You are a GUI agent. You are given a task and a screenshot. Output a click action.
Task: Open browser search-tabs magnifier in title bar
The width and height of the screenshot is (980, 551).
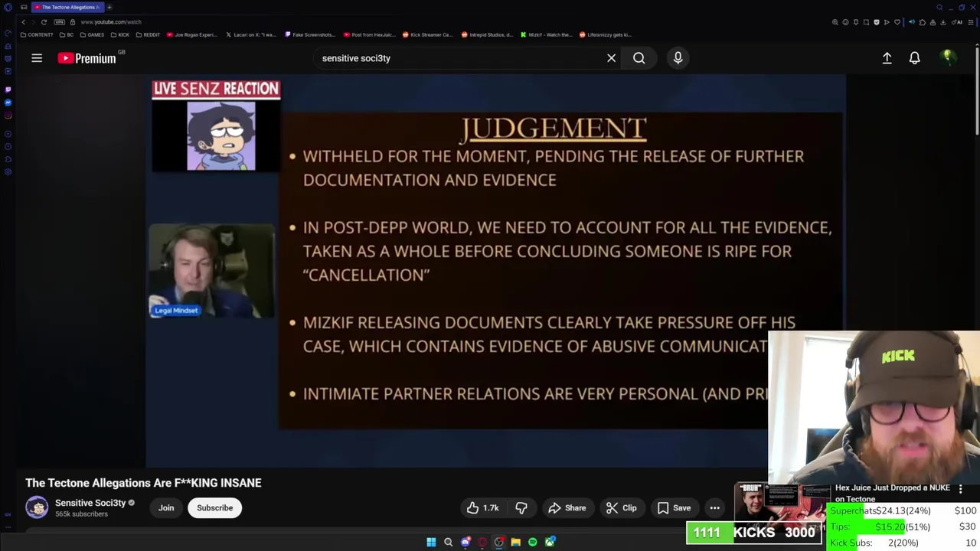pyautogui.click(x=939, y=8)
